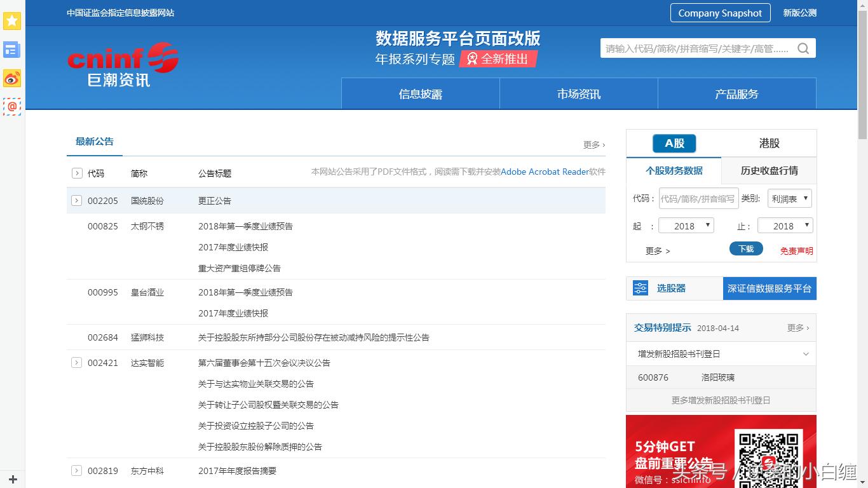Open the 免责声明 disclaimer link
This screenshot has width=868, height=488.
pos(796,250)
